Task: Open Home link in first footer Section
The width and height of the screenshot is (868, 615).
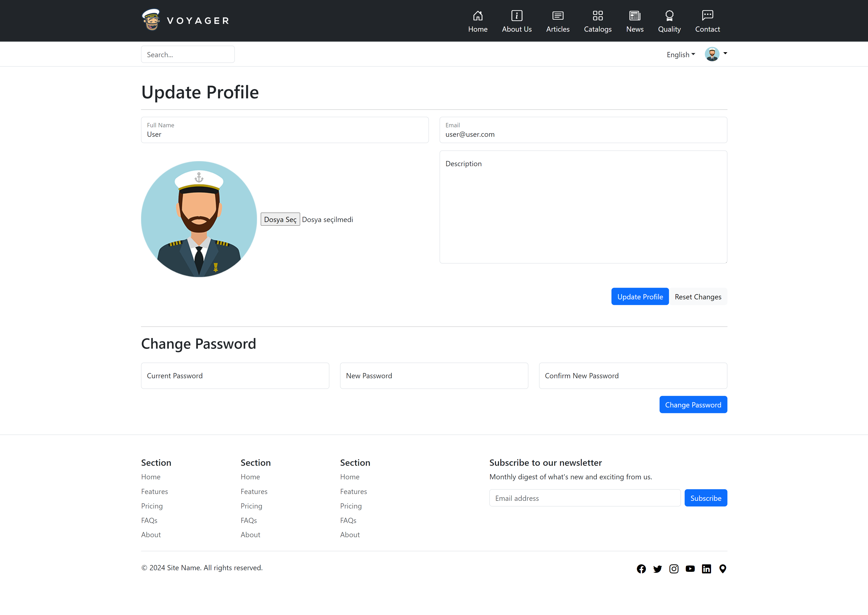Action: coord(150,477)
